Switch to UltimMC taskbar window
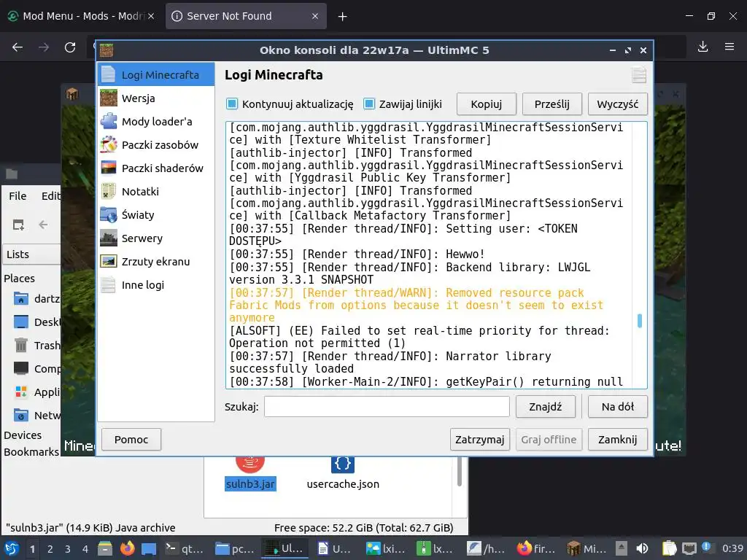The height and width of the screenshot is (560, 747). 285,548
